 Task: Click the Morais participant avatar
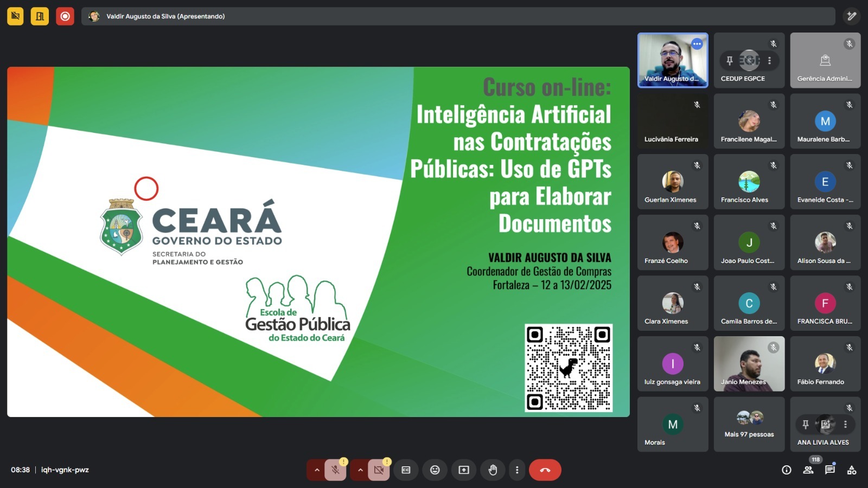tap(673, 425)
